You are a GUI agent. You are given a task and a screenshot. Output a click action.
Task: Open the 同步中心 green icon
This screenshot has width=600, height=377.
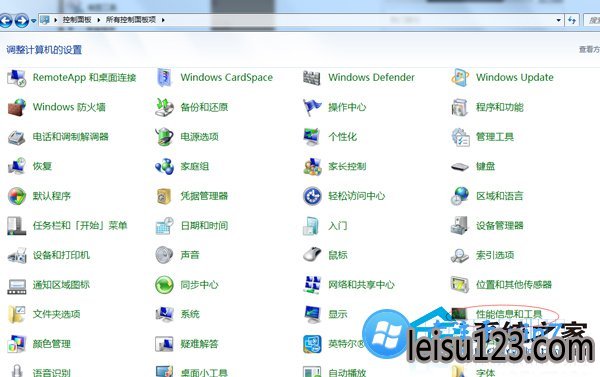point(165,285)
